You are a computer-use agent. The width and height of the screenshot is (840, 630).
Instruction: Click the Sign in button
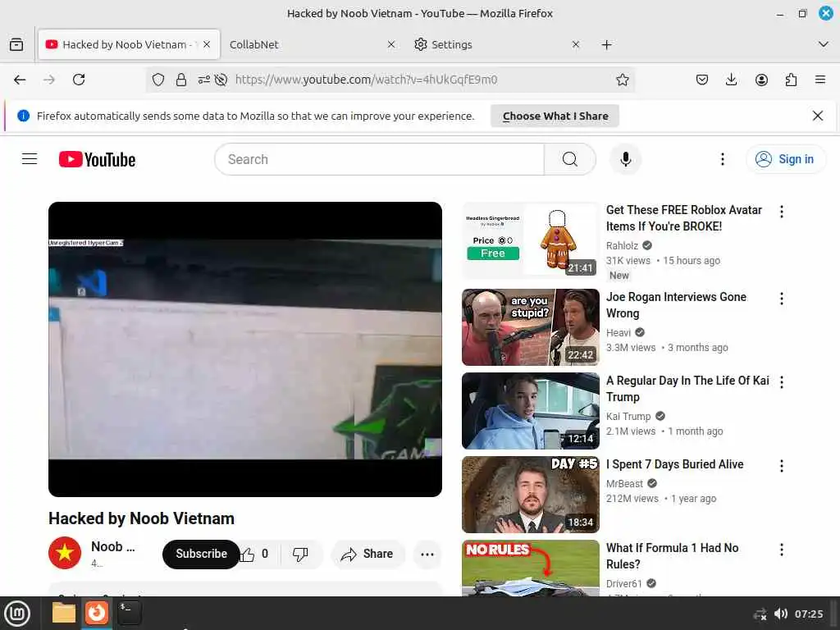[x=786, y=159]
